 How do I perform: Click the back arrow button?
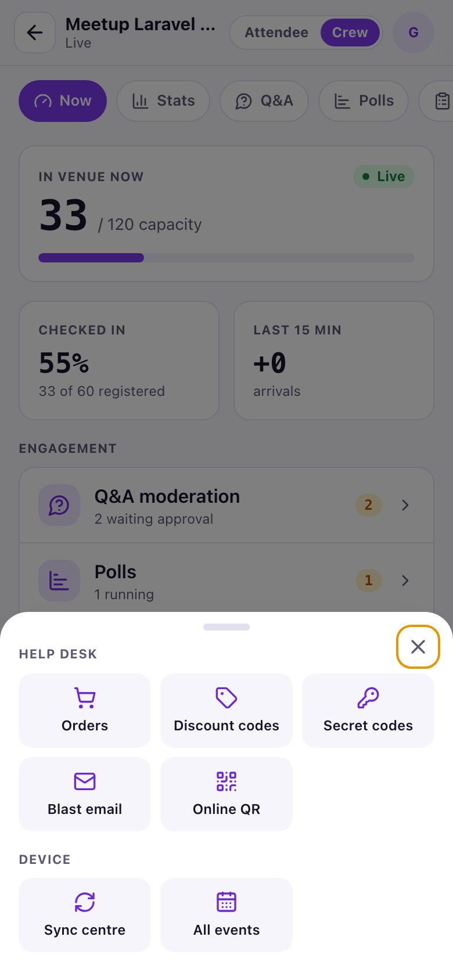pos(35,33)
